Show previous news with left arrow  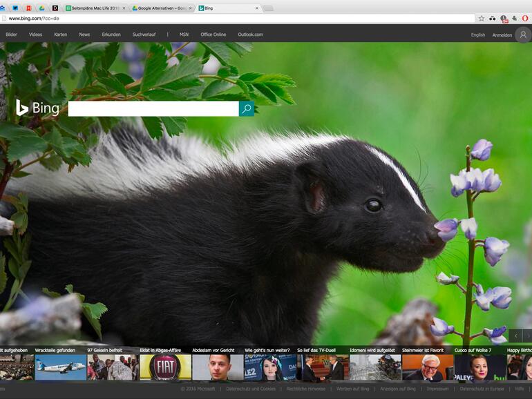[515, 335]
